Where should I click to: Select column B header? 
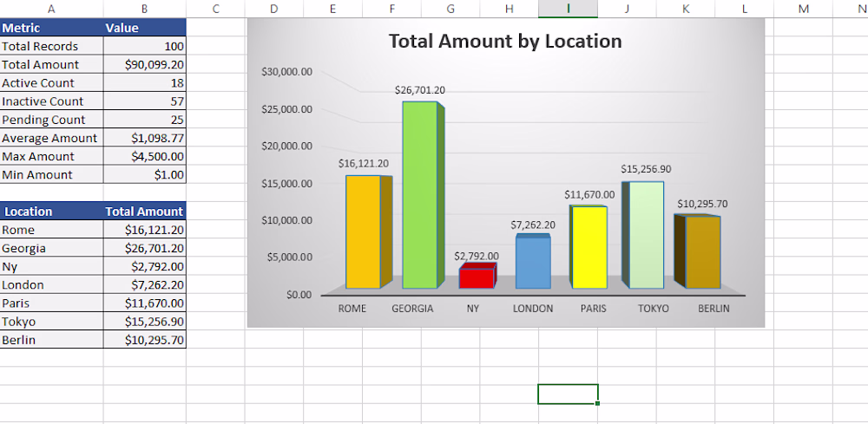(x=144, y=9)
